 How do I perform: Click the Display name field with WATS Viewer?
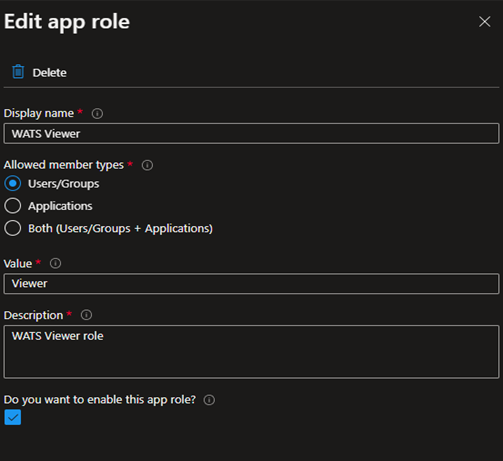(251, 134)
